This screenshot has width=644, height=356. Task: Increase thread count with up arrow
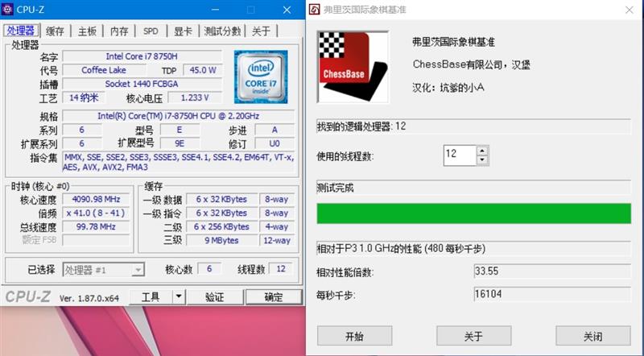[481, 150]
